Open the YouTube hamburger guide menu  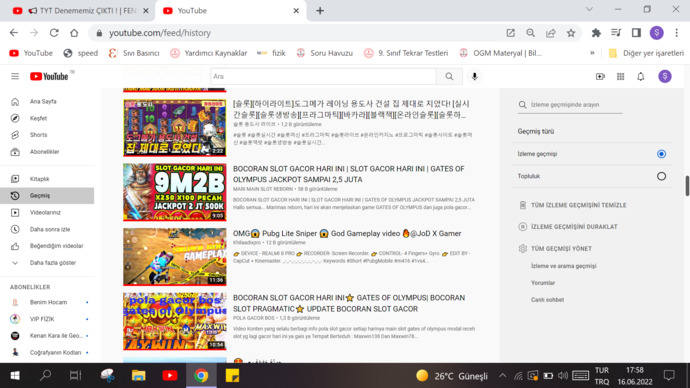(x=15, y=77)
